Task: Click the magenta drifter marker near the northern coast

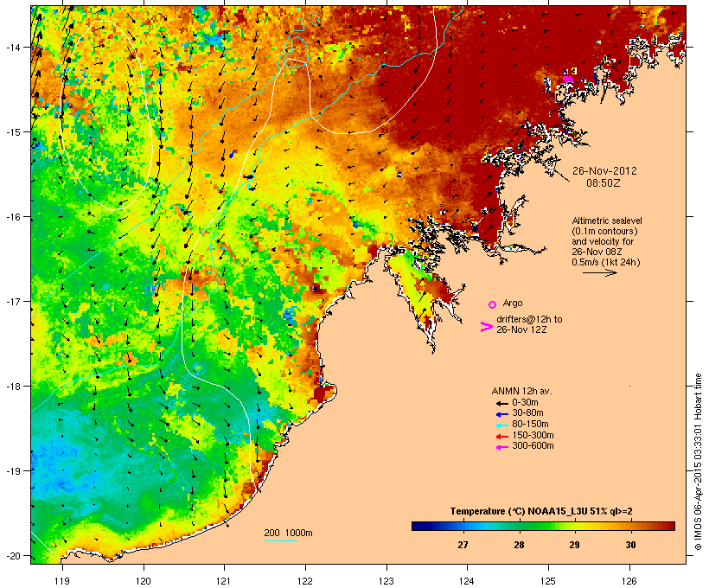Action: [x=568, y=80]
